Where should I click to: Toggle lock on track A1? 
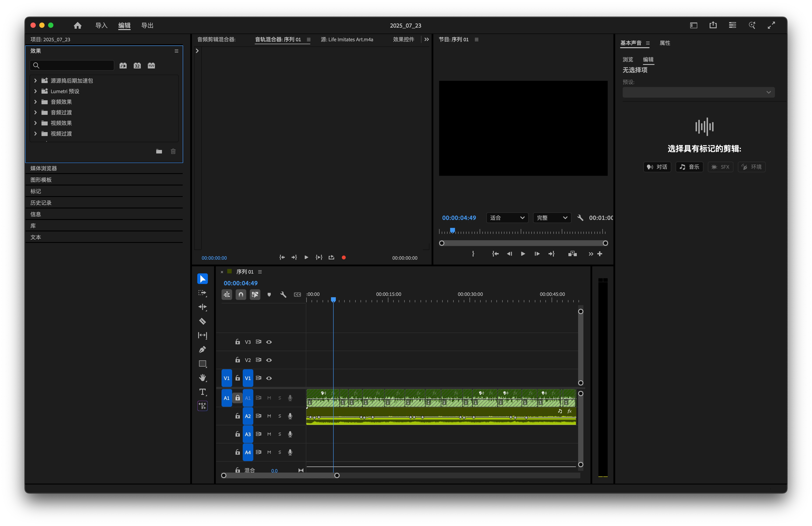click(237, 398)
